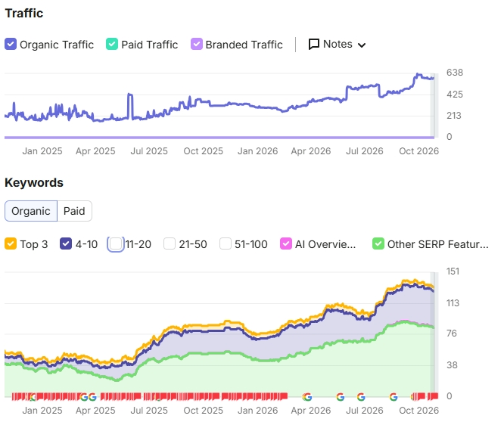504x428 pixels.
Task: Uncheck the Top 3 keywords checkbox
Action: pos(11,243)
